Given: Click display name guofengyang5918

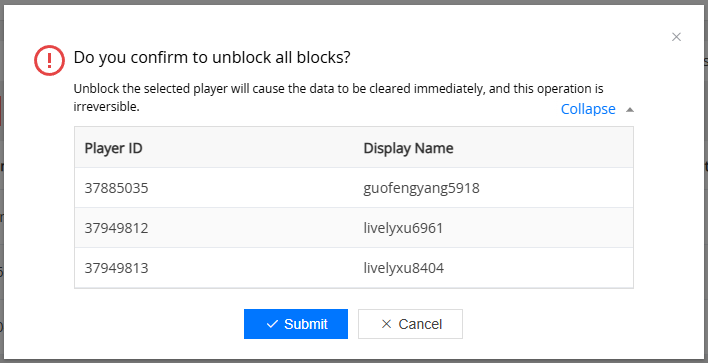Looking at the screenshot, I should (x=421, y=188).
